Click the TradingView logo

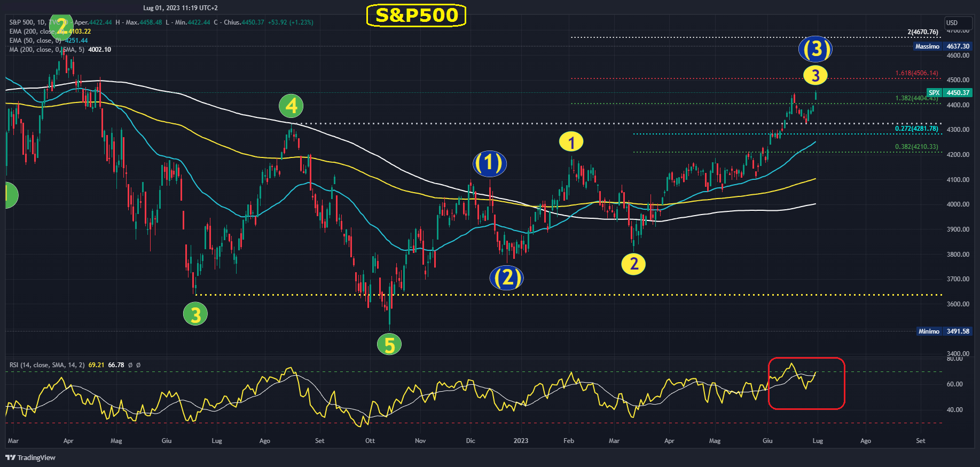[30, 457]
